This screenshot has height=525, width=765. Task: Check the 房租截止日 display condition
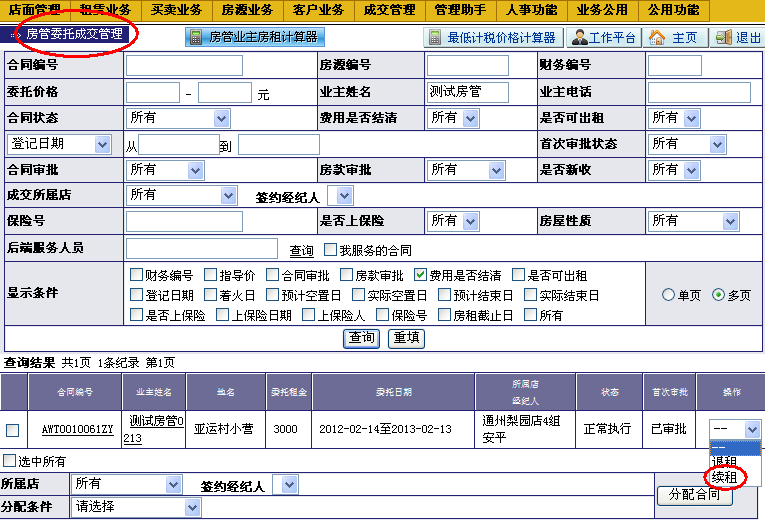tap(444, 315)
